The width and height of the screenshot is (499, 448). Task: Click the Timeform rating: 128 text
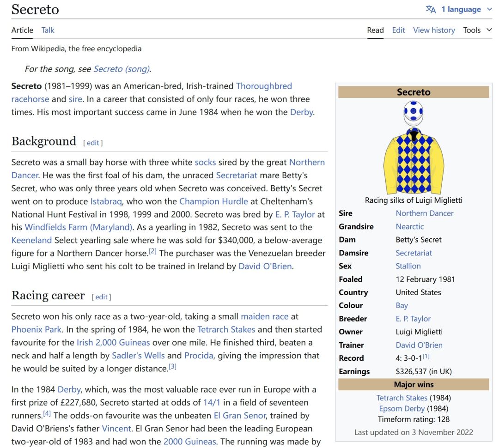click(414, 419)
